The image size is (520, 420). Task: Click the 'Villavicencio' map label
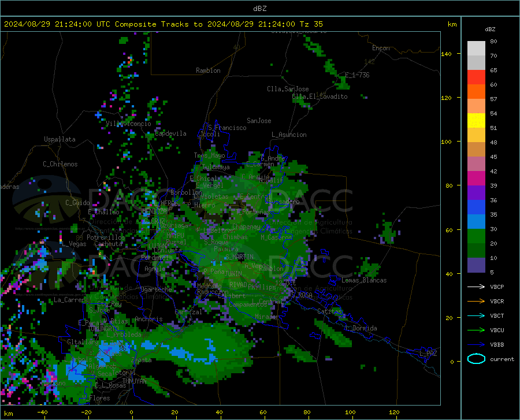(128, 124)
